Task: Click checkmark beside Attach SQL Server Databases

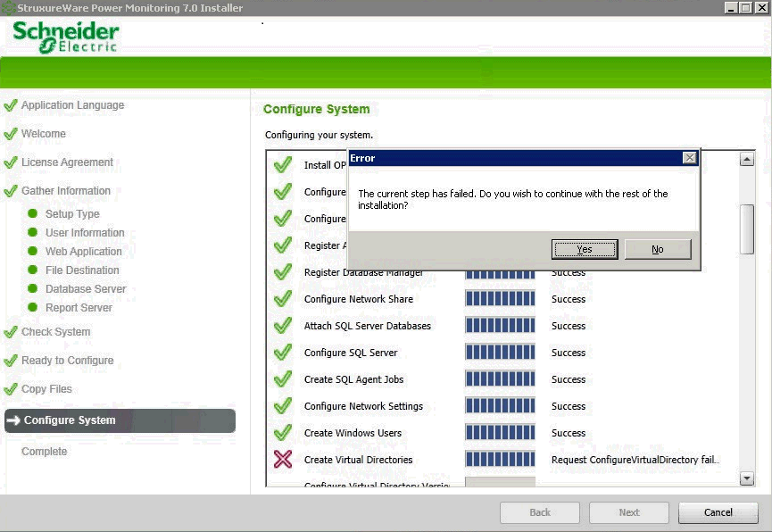Action: click(283, 326)
